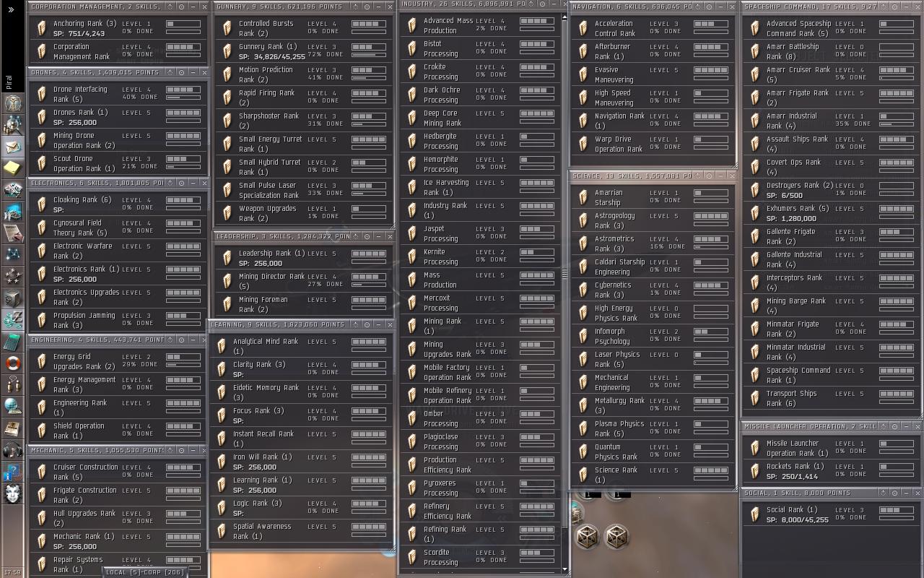Toggle pin on Engineering window

tap(170, 340)
